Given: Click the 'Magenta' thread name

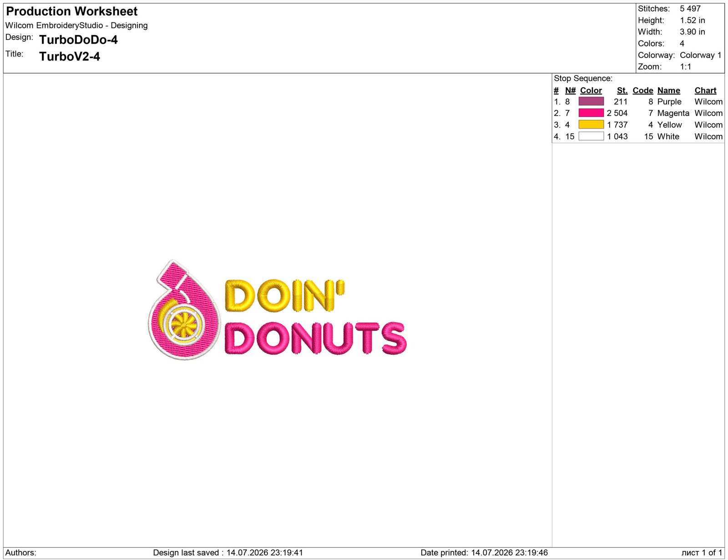Looking at the screenshot, I should pyautogui.click(x=673, y=113).
